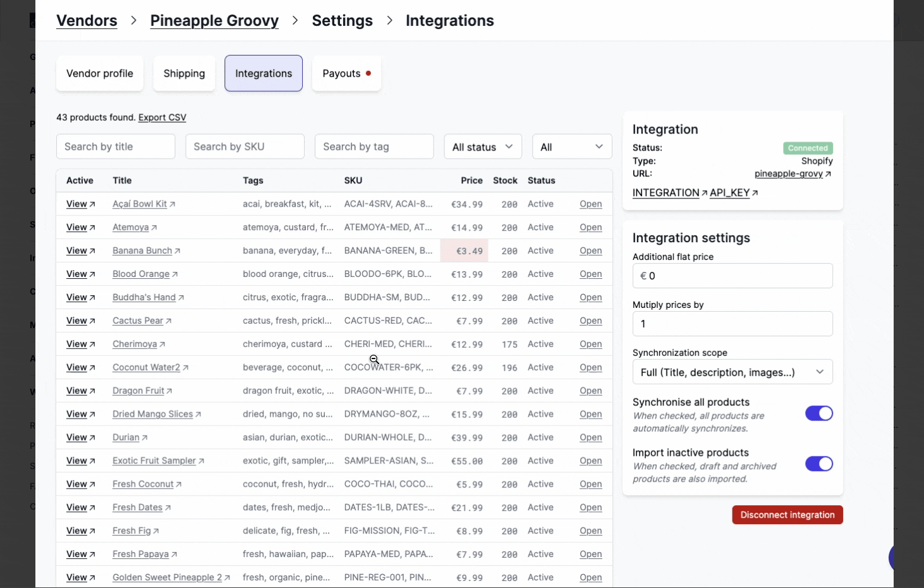
Task: Click arrow icon beside Dragon Fruit title
Action: (169, 391)
